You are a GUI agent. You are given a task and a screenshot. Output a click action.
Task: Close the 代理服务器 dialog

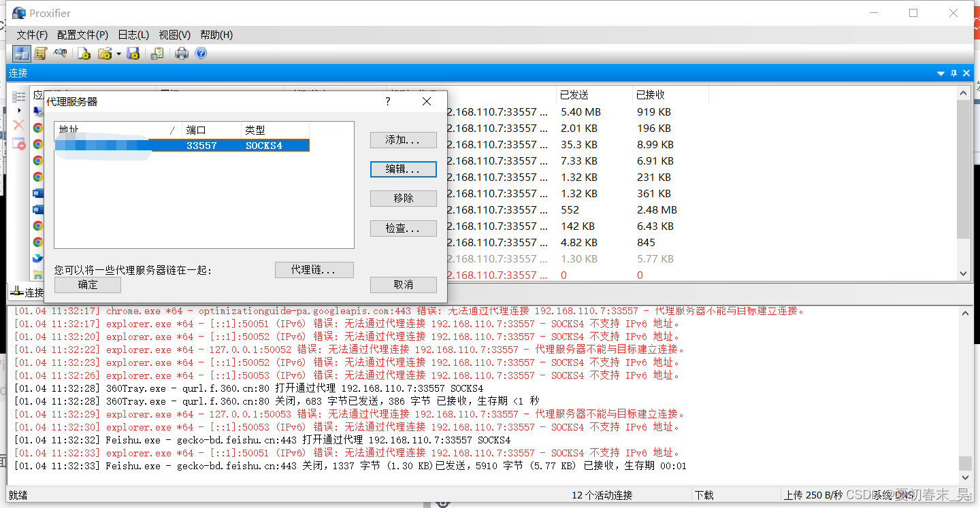[x=427, y=101]
